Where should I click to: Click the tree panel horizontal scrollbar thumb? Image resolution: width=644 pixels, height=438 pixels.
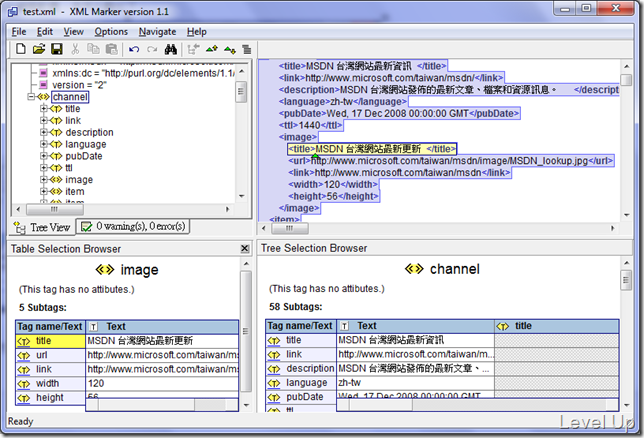(55, 209)
